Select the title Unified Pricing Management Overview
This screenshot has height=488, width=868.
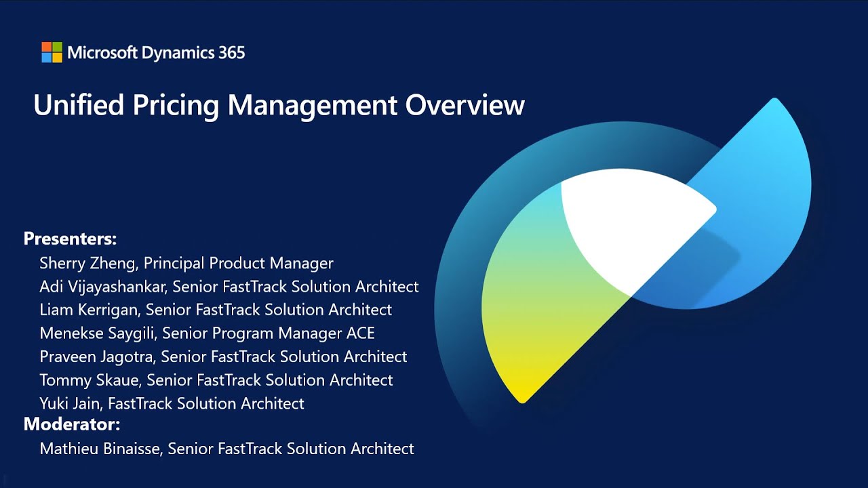(x=279, y=106)
